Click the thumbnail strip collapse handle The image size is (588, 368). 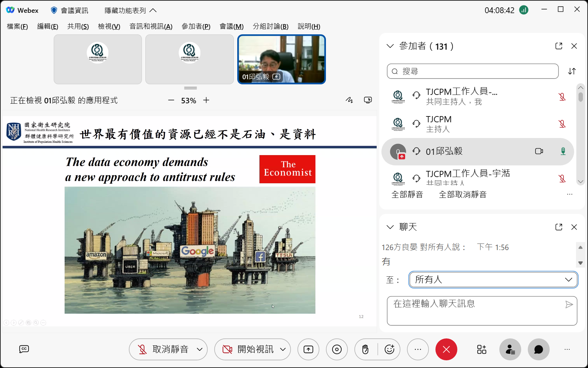(190, 88)
